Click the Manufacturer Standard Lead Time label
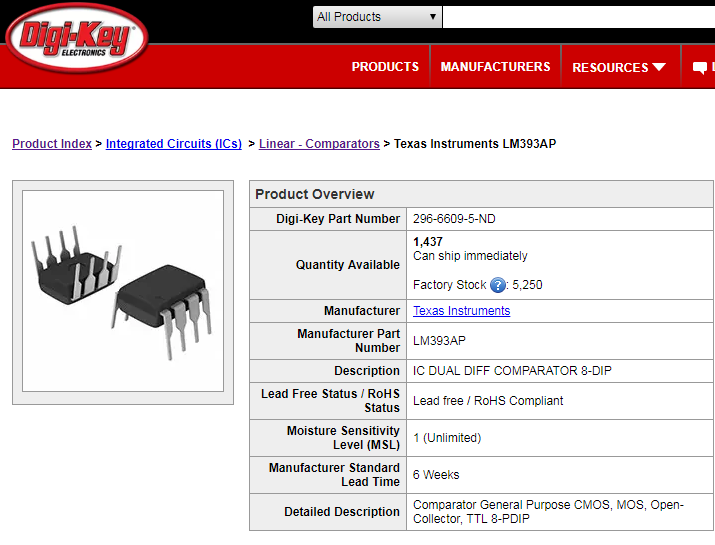The width and height of the screenshot is (715, 545). tap(334, 475)
